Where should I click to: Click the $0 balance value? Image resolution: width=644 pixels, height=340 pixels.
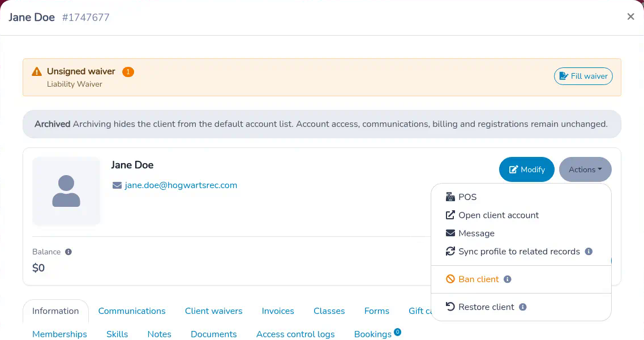point(38,267)
